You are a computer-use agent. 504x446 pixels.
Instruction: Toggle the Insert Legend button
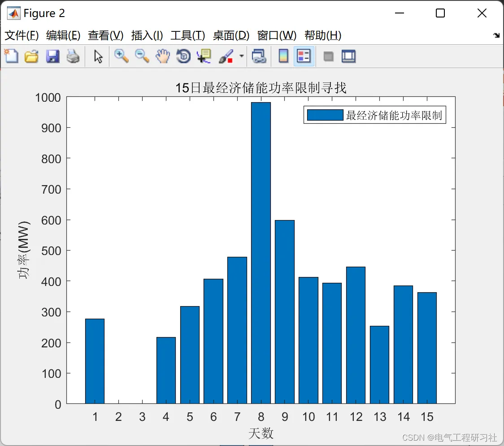pos(304,56)
